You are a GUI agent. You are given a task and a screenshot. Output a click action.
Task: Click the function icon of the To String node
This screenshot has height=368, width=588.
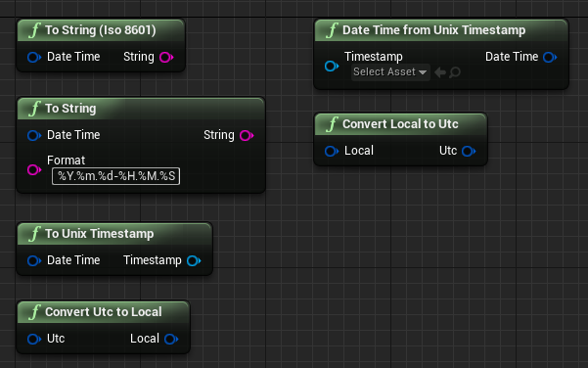(x=34, y=109)
